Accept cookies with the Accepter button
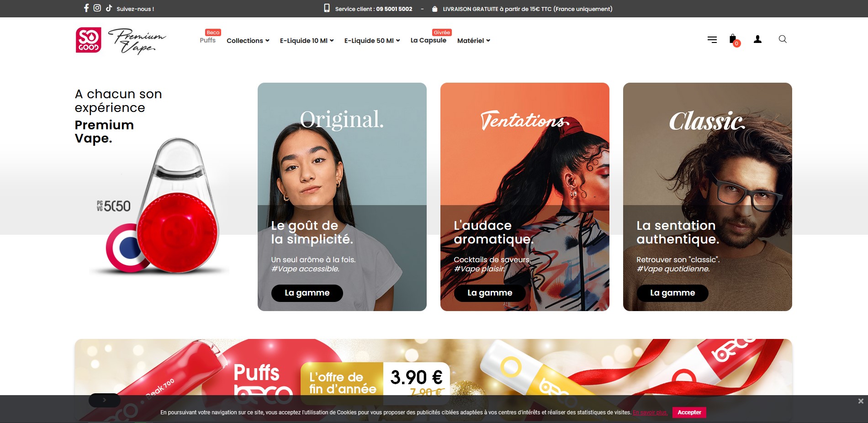 (689, 412)
